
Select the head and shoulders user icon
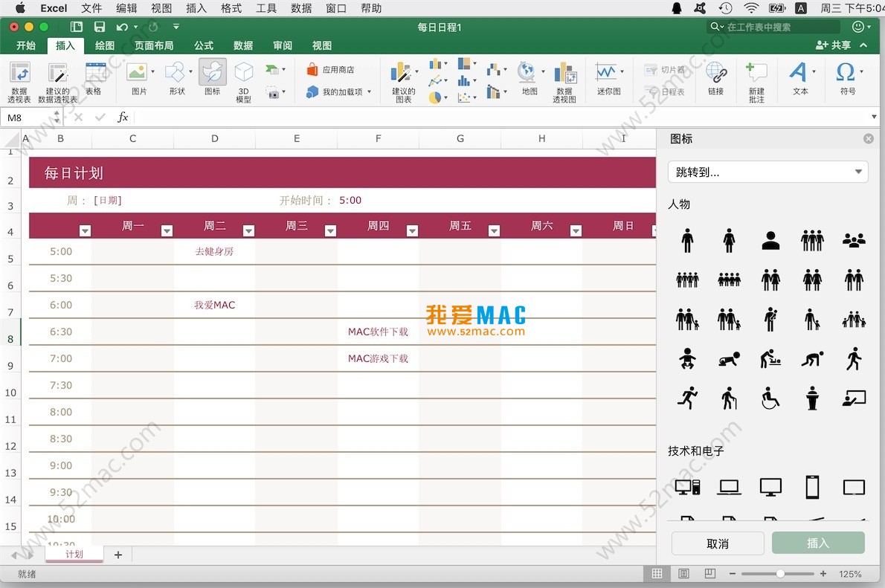tap(770, 240)
